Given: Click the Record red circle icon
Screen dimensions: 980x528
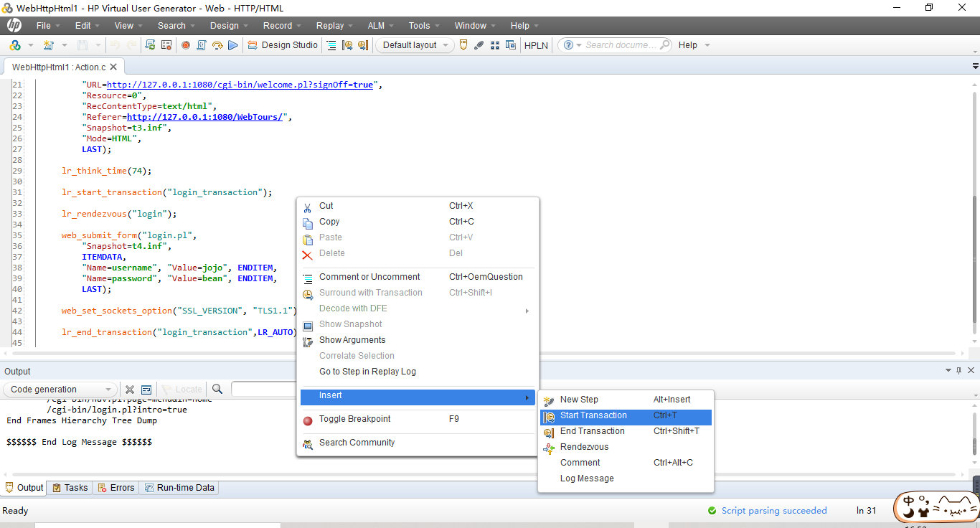Looking at the screenshot, I should click(x=185, y=45).
